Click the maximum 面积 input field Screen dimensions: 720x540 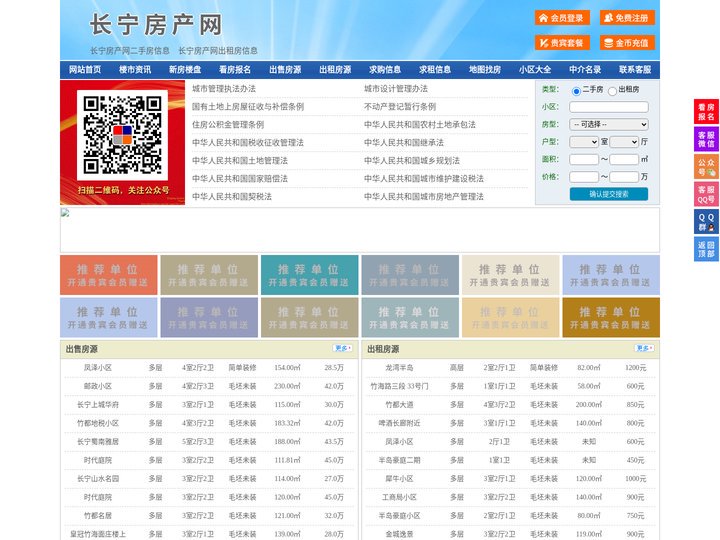tap(624, 159)
